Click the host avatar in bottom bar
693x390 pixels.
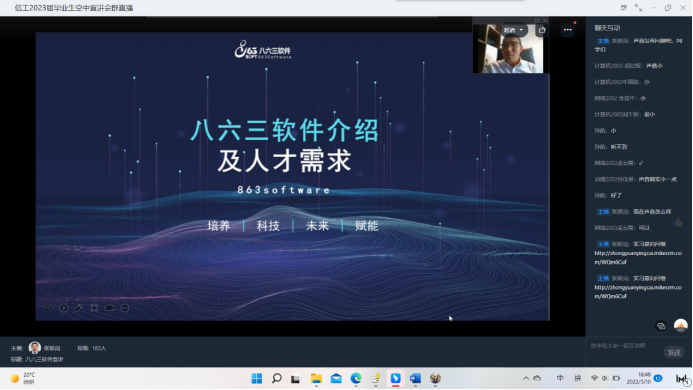coord(34,348)
